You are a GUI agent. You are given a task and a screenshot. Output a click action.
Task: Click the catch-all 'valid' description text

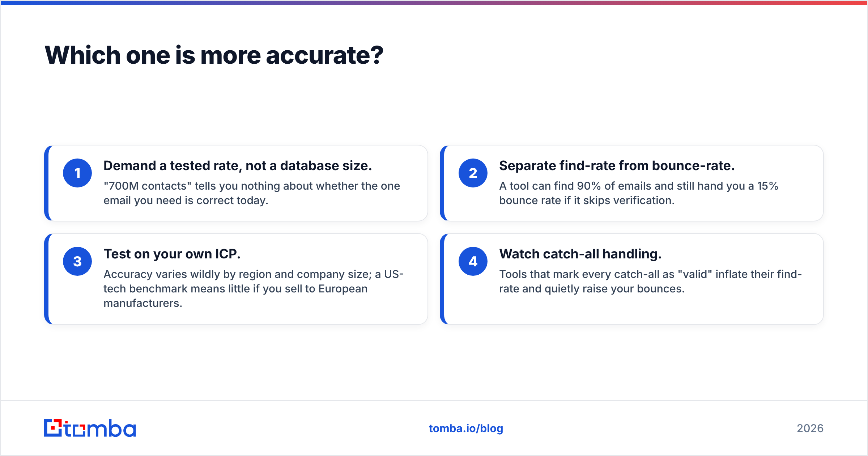click(x=650, y=281)
